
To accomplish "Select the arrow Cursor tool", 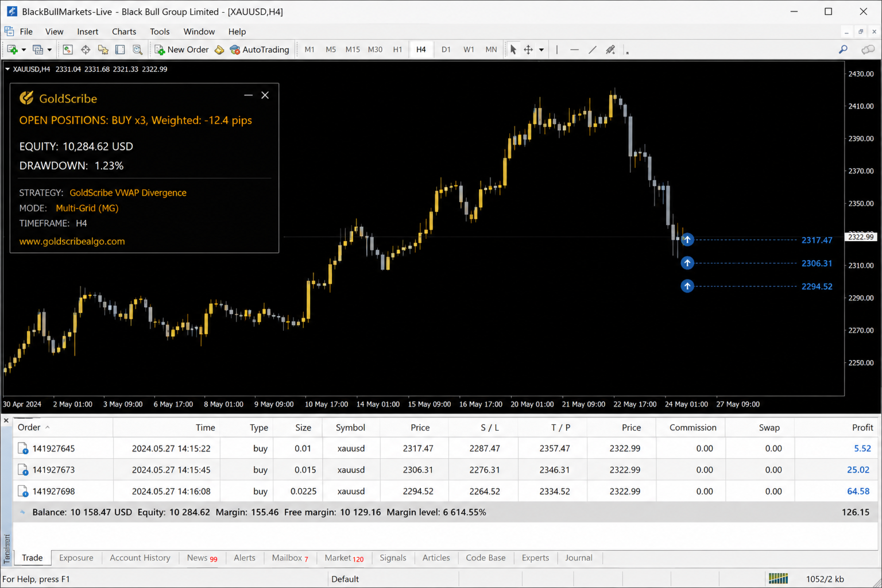I will click(513, 49).
